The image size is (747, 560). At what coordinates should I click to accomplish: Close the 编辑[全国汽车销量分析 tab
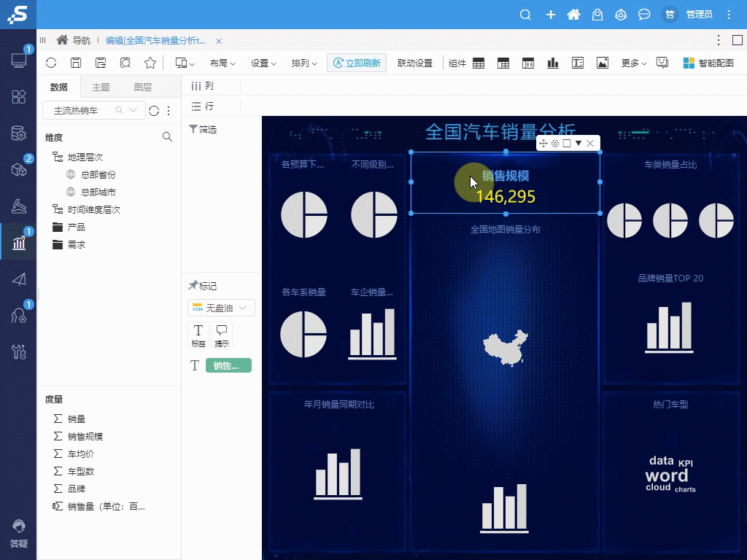[219, 41]
